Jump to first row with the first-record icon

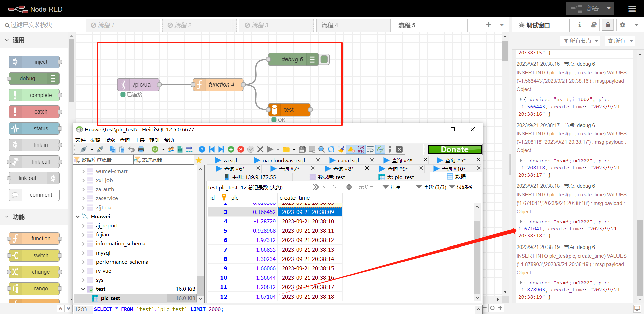[212, 149]
